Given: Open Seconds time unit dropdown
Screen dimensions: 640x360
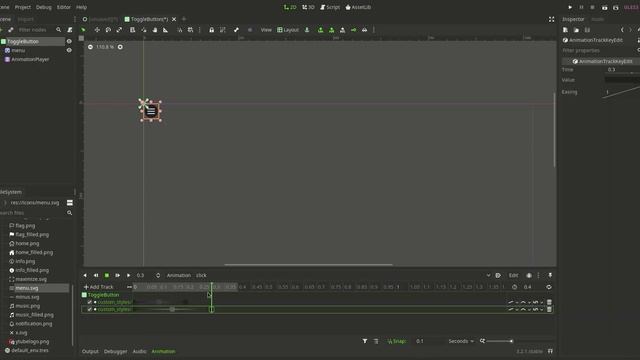Looking at the screenshot, I should click(x=461, y=341).
